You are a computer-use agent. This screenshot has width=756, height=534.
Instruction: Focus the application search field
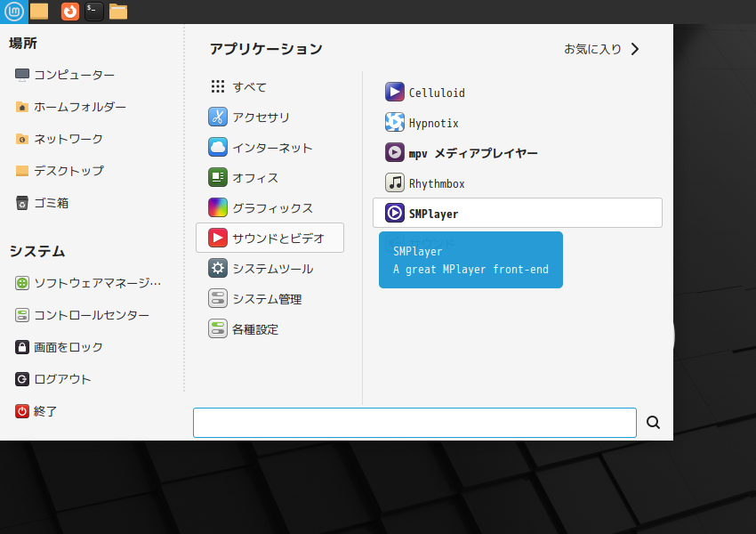(414, 423)
